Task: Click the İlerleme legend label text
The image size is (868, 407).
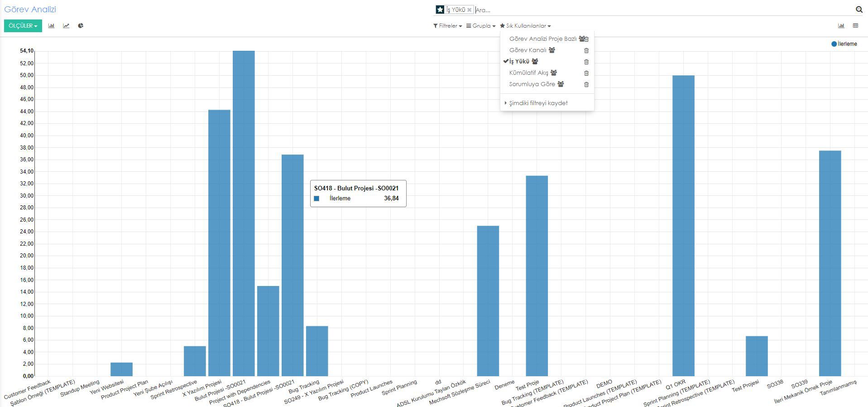Action: [x=847, y=44]
